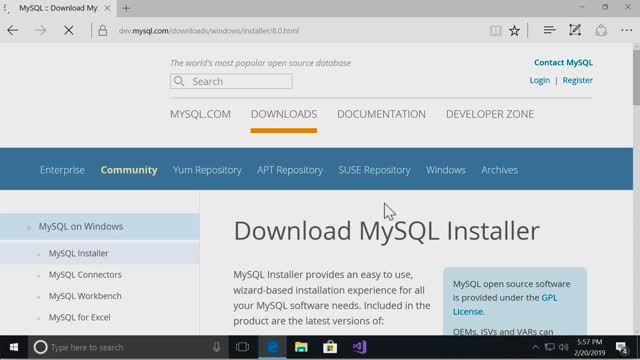Open Enterprise in the blue bar
Screen dimensions: 640x360
(x=62, y=170)
